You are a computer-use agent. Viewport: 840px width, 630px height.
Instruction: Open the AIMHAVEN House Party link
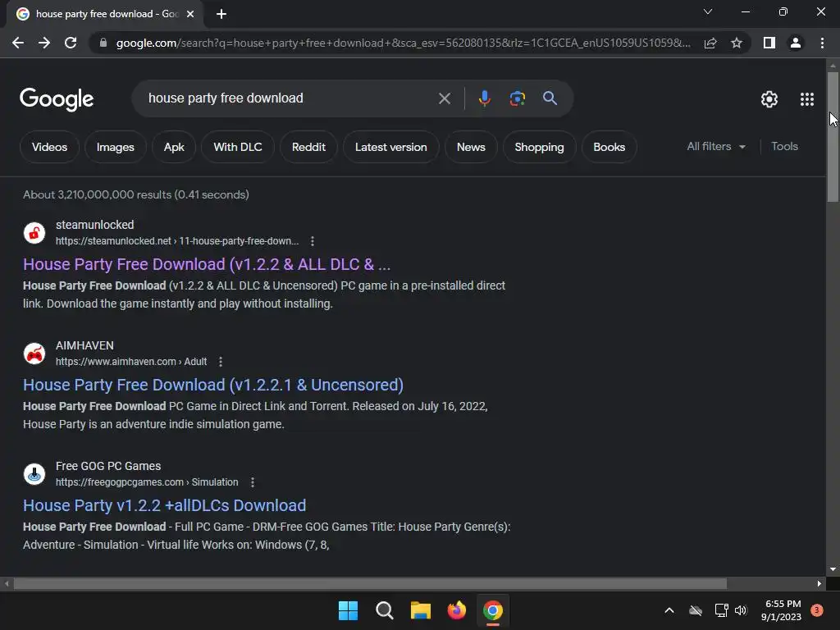[213, 385]
